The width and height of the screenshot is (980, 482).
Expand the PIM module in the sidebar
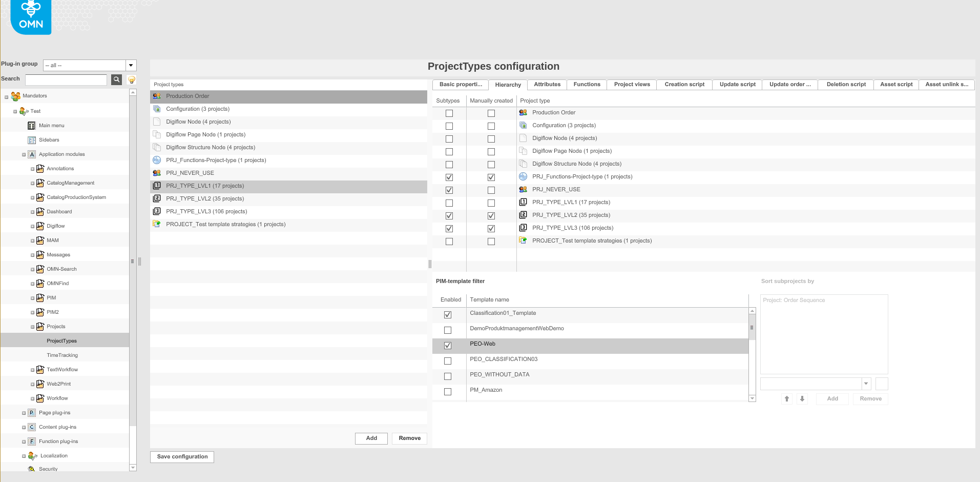pyautogui.click(x=32, y=297)
